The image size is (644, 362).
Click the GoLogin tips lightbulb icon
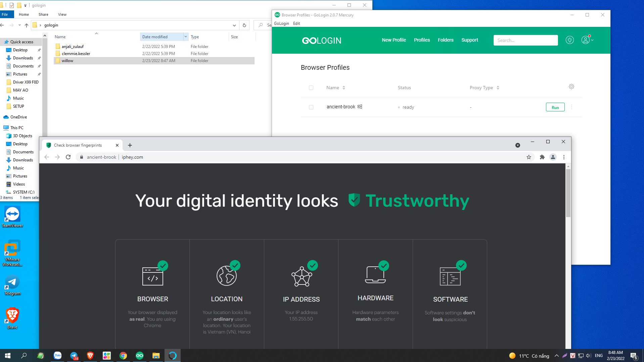click(x=569, y=40)
